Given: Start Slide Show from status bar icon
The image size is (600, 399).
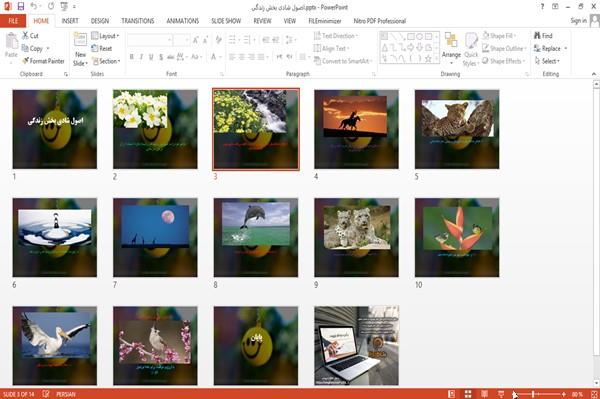Looking at the screenshot, I should pyautogui.click(x=501, y=394).
